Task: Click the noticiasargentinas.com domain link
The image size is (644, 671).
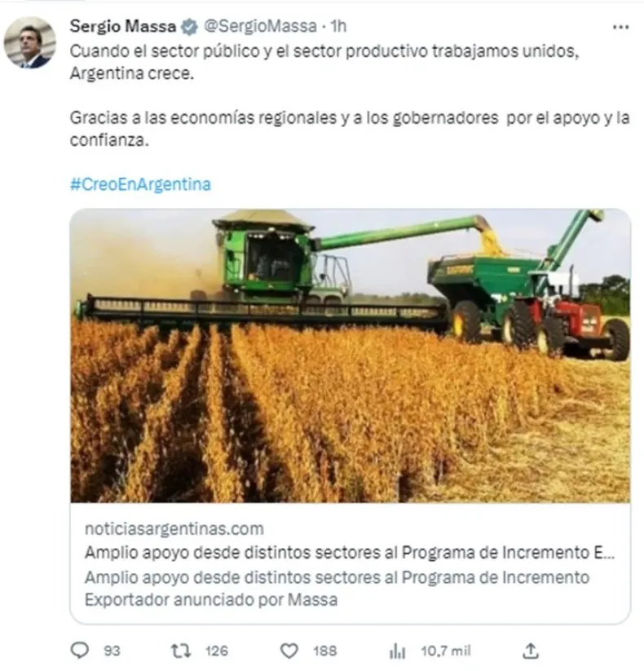Action: [x=174, y=529]
